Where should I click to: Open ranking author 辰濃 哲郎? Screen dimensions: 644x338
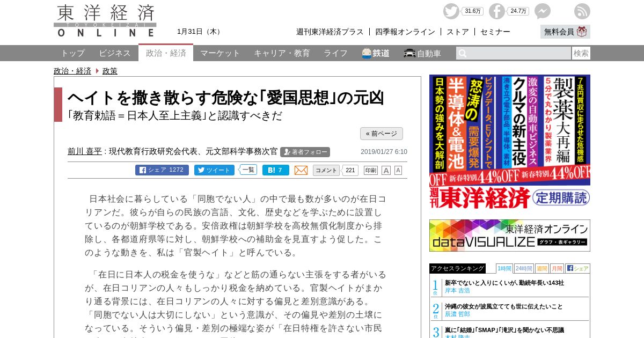coord(457,314)
